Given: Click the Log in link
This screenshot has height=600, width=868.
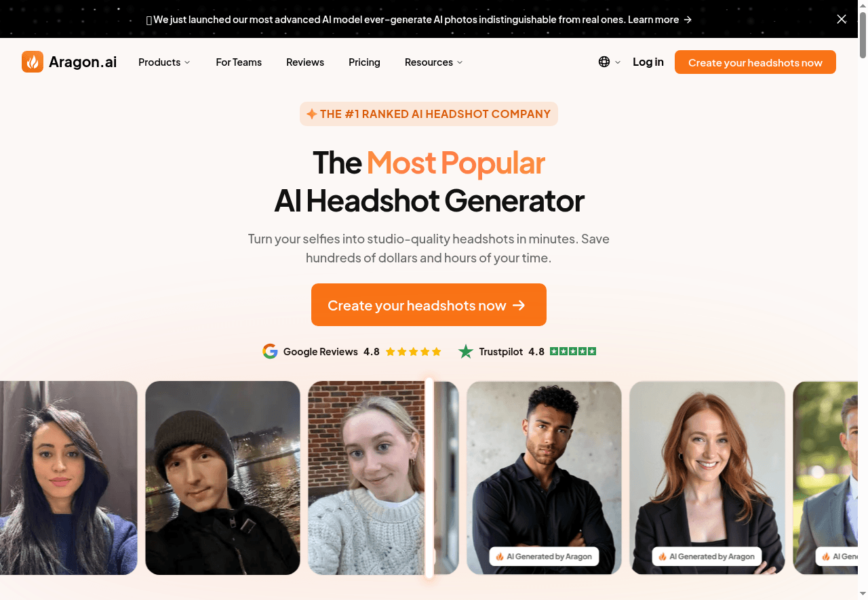Looking at the screenshot, I should click(648, 62).
